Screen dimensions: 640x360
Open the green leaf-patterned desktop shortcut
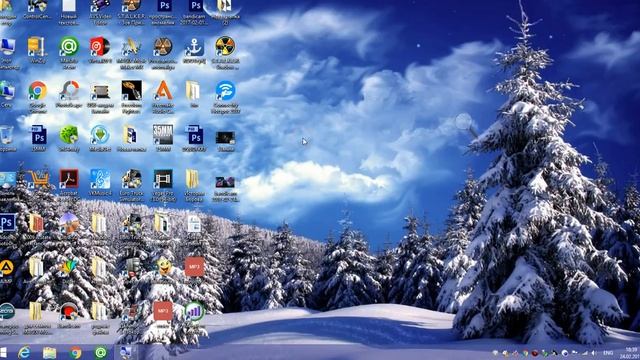tap(69, 135)
